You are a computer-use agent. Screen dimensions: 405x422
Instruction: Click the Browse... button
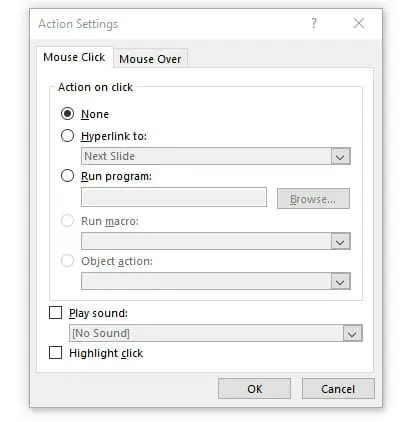(313, 199)
